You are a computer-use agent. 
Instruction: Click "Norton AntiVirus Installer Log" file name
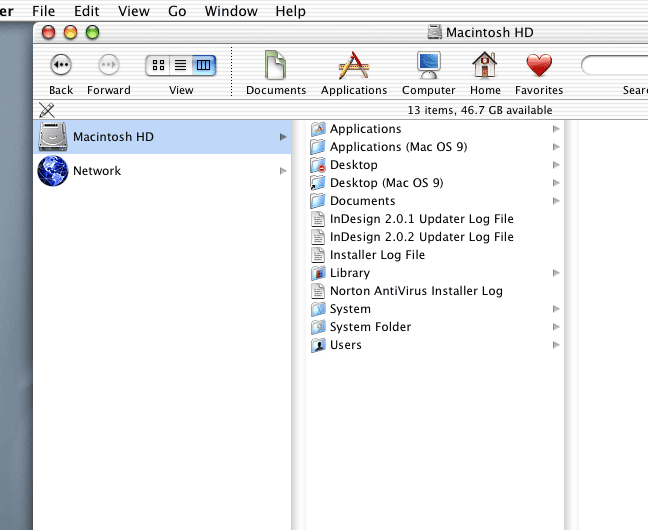tap(416, 291)
